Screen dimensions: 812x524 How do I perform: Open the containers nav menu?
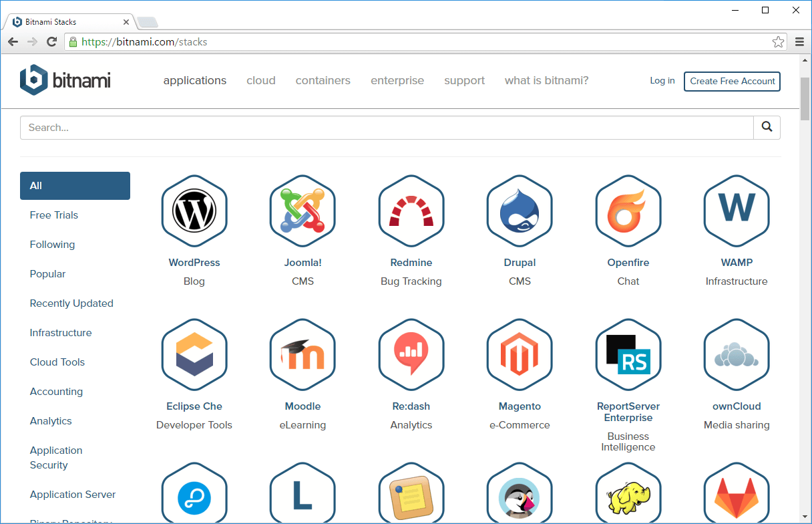(323, 81)
